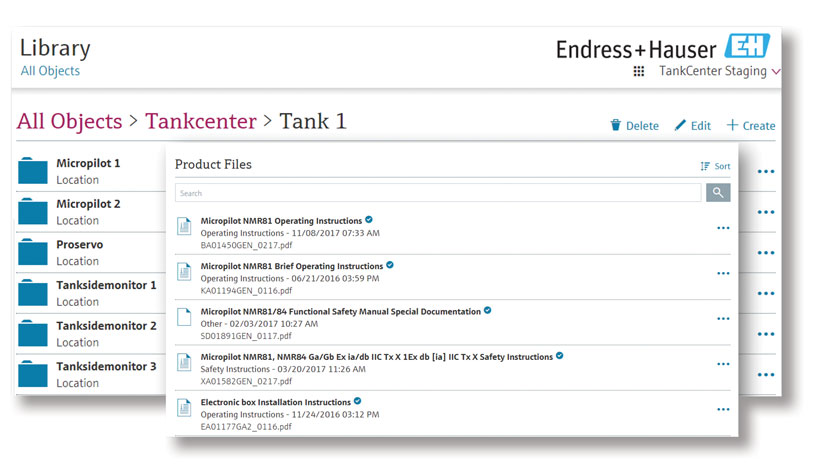Click the Micropilot NMR81 Operating Instructions file icon
815x466 pixels.
(184, 227)
